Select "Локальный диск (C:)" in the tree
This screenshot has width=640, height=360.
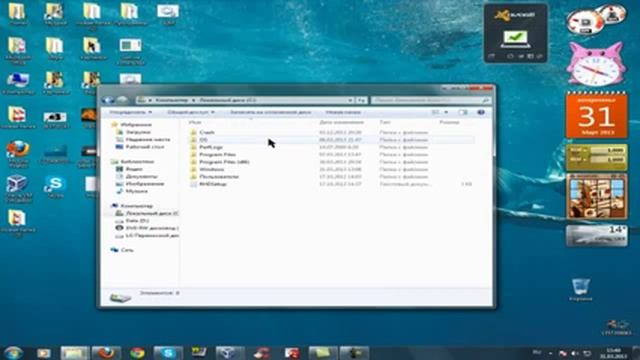click(x=152, y=213)
